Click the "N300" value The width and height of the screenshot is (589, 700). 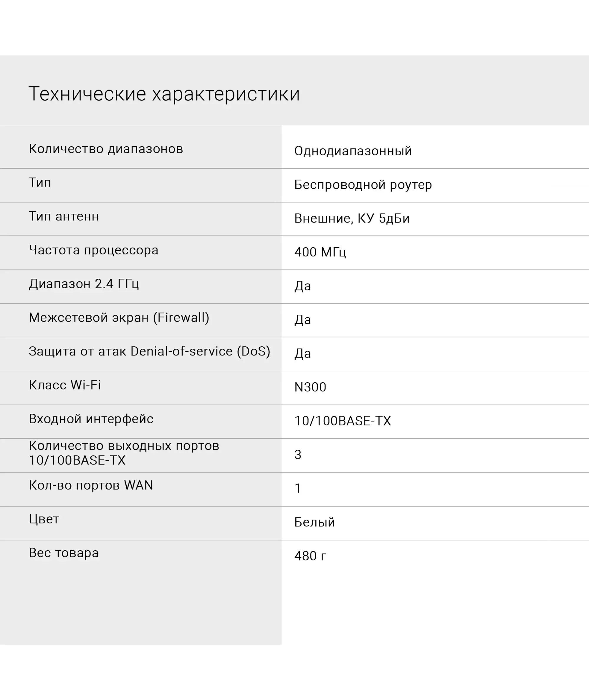click(x=310, y=387)
